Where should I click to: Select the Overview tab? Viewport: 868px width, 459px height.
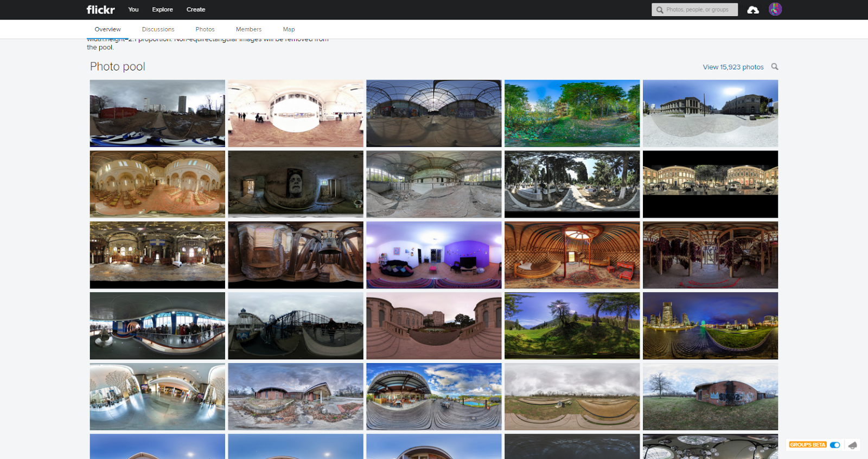(x=107, y=29)
